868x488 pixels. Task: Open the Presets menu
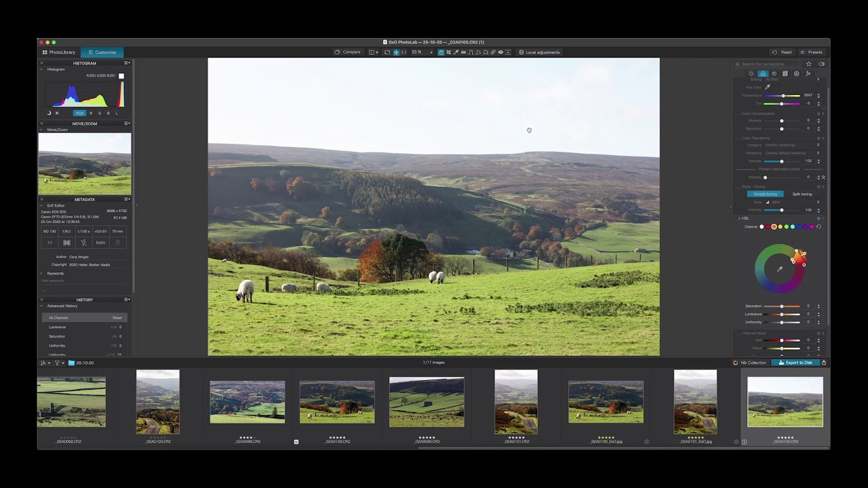[811, 52]
